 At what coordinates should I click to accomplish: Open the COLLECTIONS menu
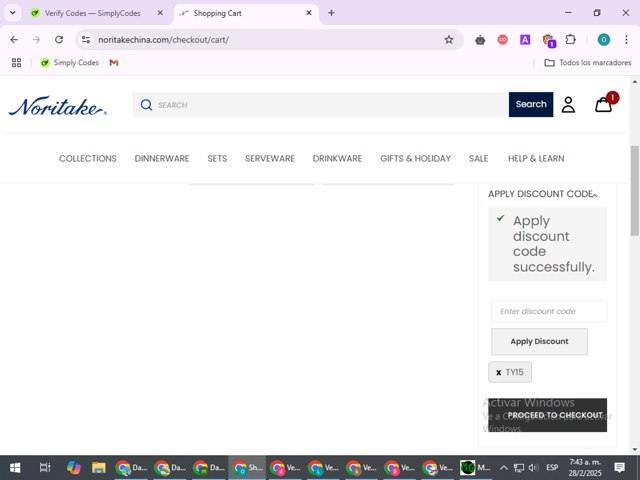coord(87,158)
